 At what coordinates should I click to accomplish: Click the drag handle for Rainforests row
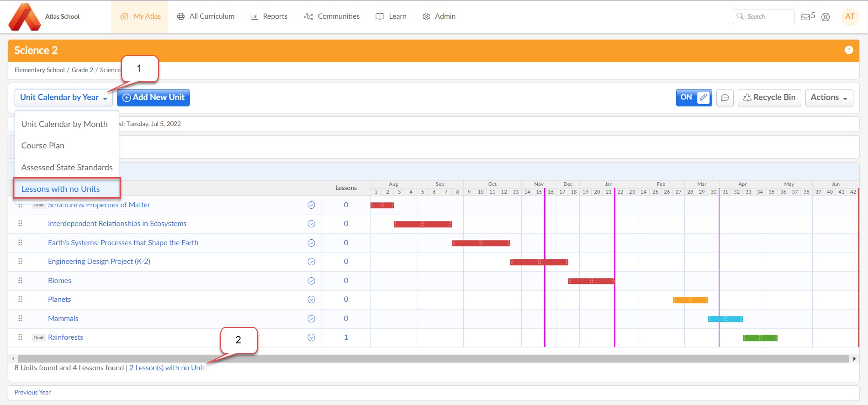coord(20,337)
